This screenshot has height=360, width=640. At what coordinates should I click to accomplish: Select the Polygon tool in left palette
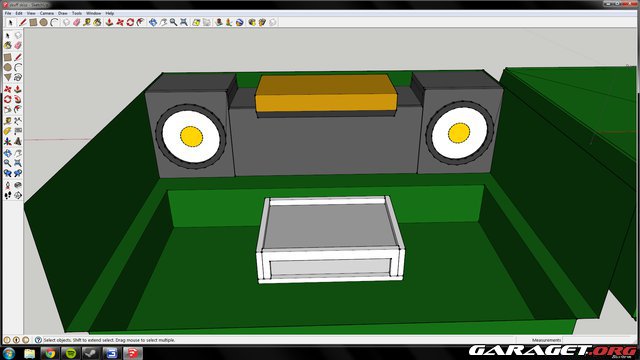tap(7, 78)
